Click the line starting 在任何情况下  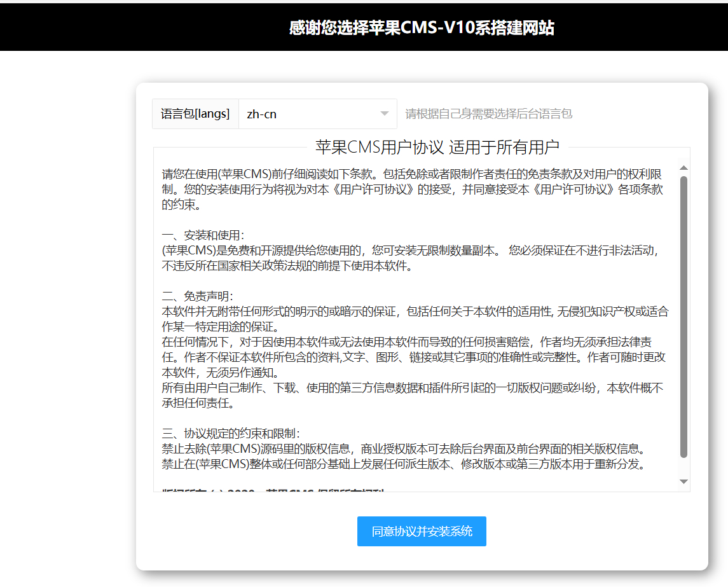click(x=414, y=357)
